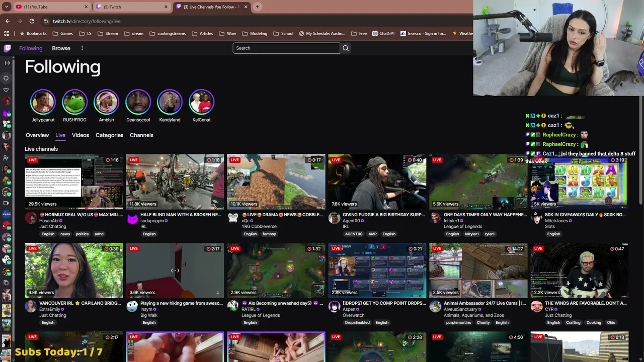Click the femboy tag under xQc
This screenshot has height=362, width=644.
[269, 234]
